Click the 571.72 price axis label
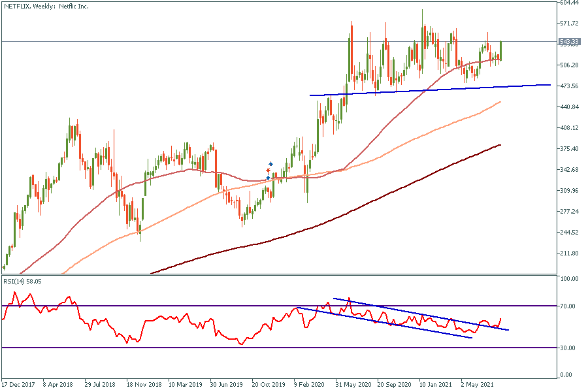Screen dimensions: 588x392 click(x=569, y=24)
